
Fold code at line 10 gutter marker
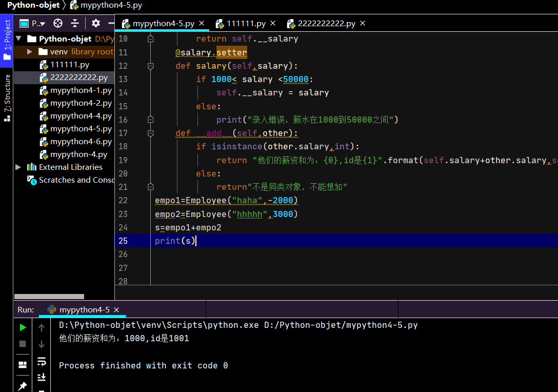[151, 39]
